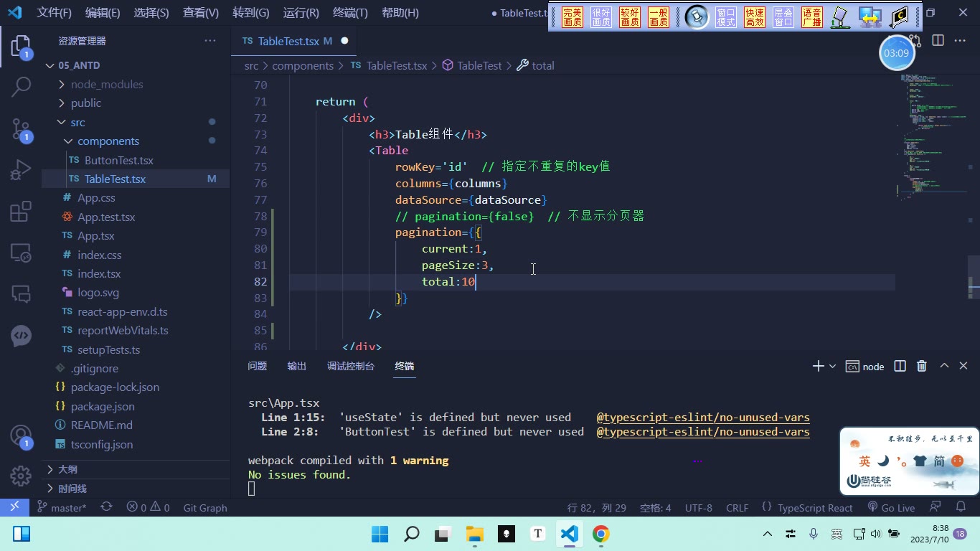The image size is (980, 551).
Task: Collapse the src folder
Action: pyautogui.click(x=77, y=122)
